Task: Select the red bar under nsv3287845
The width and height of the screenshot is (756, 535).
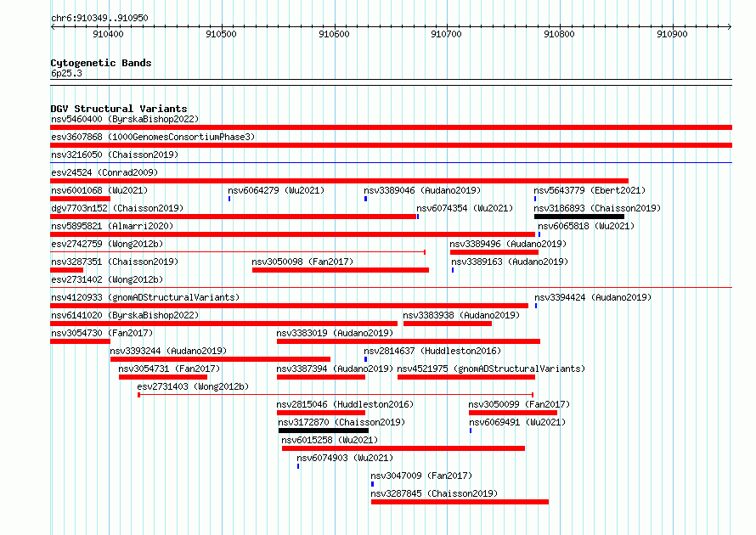Action: pyautogui.click(x=460, y=502)
